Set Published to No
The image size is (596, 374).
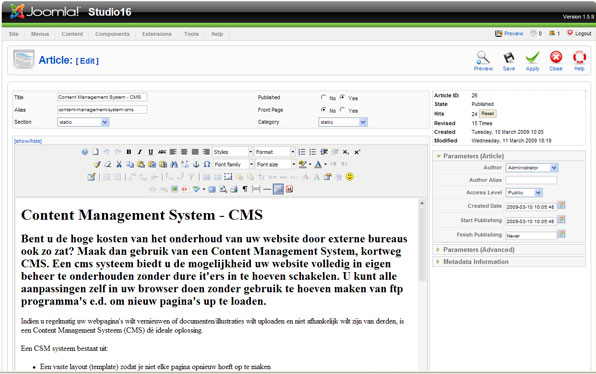click(x=323, y=97)
